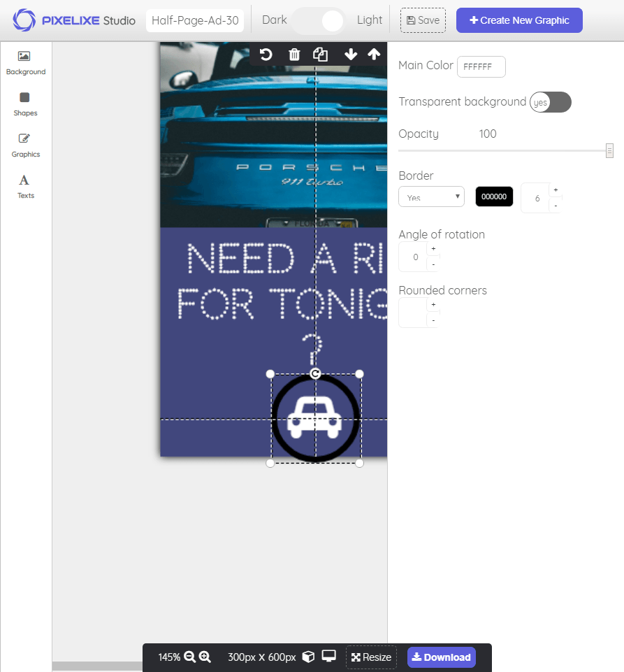Edit the Half-Page-Ad-30 title field

click(195, 20)
